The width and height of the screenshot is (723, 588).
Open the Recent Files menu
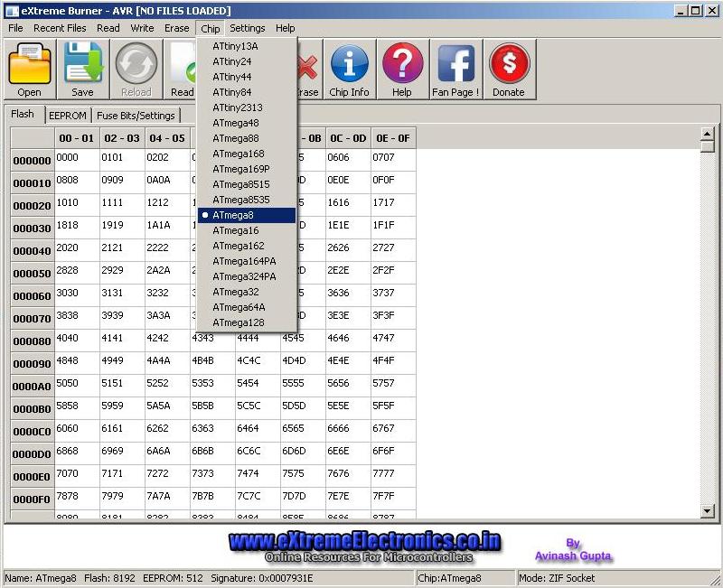tap(60, 28)
